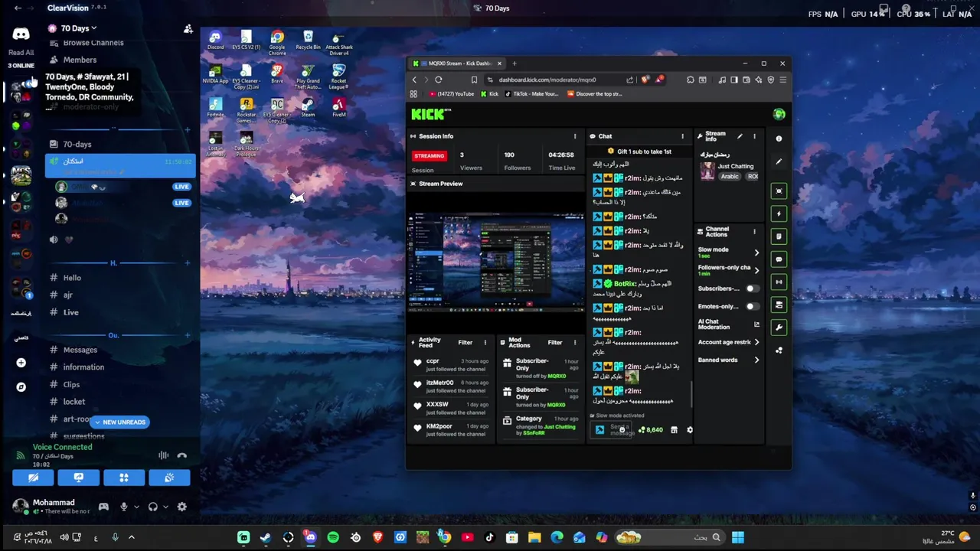Open new browser tab plus button

(x=514, y=64)
